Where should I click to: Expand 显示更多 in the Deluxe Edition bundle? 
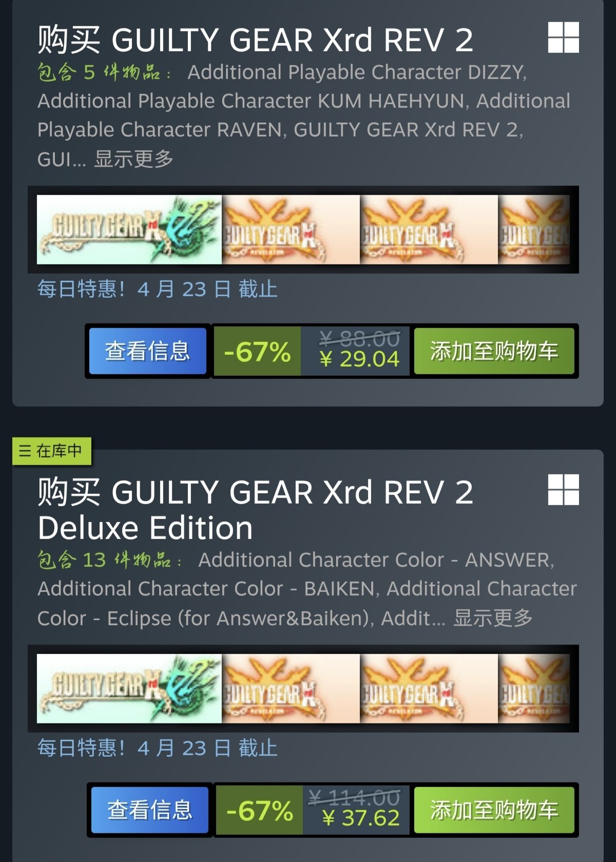[493, 618]
